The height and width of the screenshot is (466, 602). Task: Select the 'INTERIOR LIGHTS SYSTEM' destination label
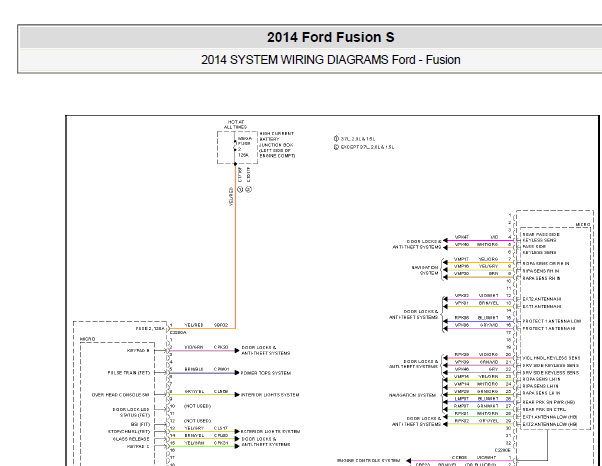click(x=270, y=395)
